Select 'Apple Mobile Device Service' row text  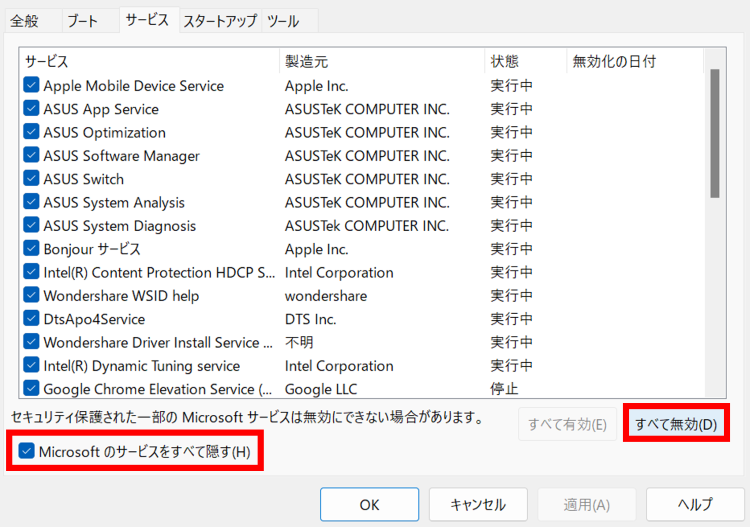pyautogui.click(x=133, y=86)
